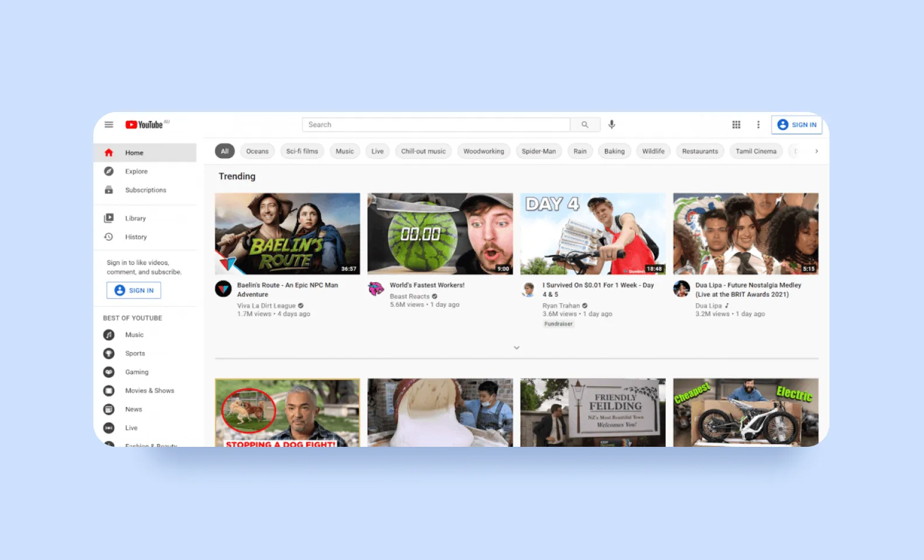Select the Oceans filter chip
Viewport: 924px width, 560px height.
(257, 151)
